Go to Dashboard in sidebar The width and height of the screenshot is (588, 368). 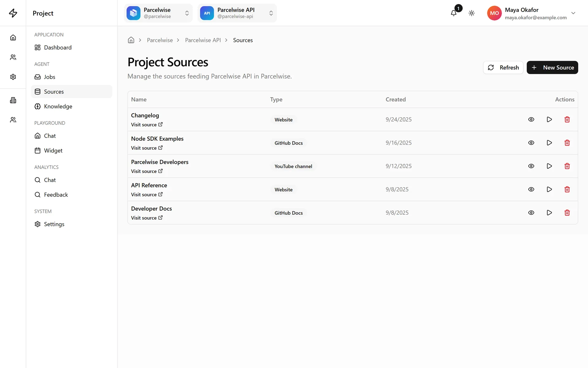click(71, 48)
